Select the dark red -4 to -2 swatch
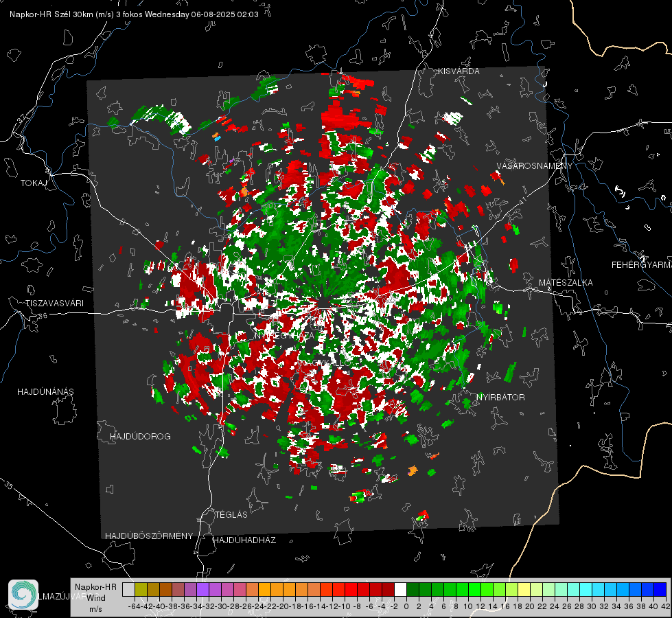Screen dimensions: 672x618 pyautogui.click(x=389, y=589)
